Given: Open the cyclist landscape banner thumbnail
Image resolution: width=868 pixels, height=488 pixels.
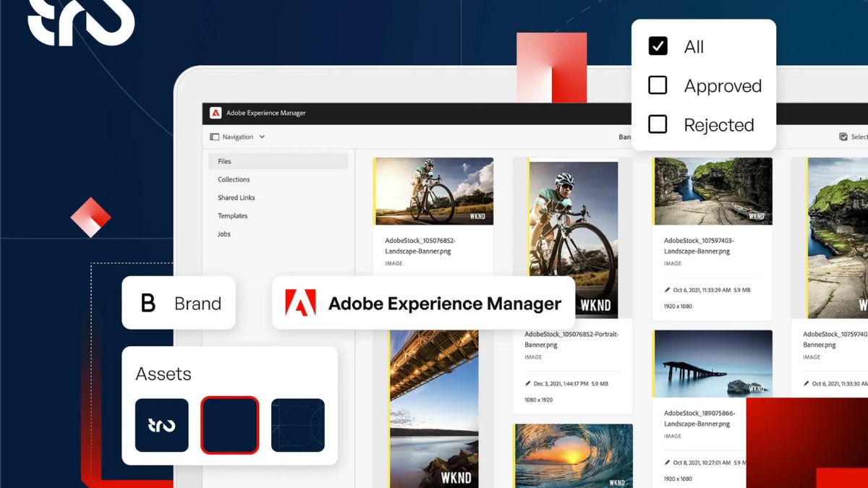Looking at the screenshot, I should point(434,192).
